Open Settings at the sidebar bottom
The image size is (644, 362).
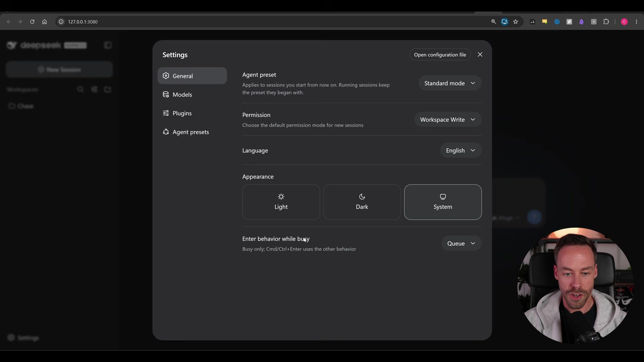click(23, 338)
